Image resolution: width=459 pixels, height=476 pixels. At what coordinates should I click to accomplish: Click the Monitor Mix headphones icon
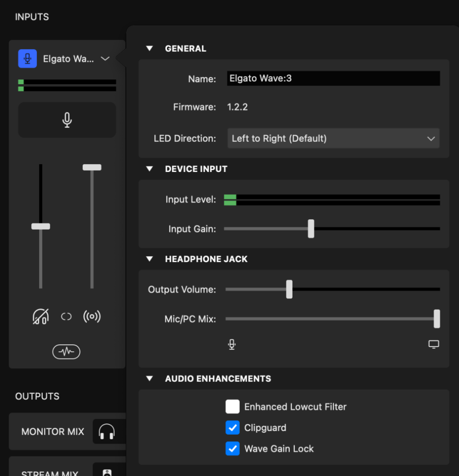106,431
